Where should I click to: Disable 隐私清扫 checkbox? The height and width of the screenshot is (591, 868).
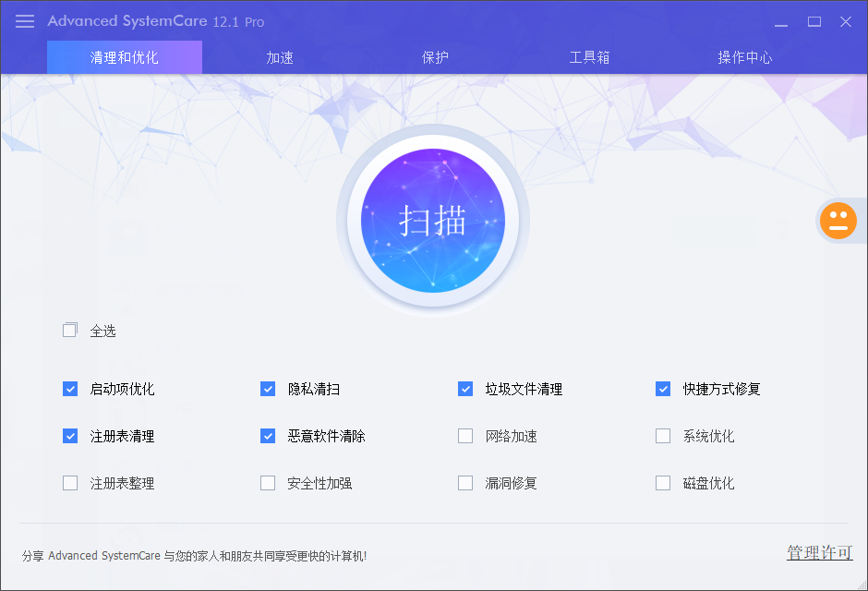pos(268,389)
